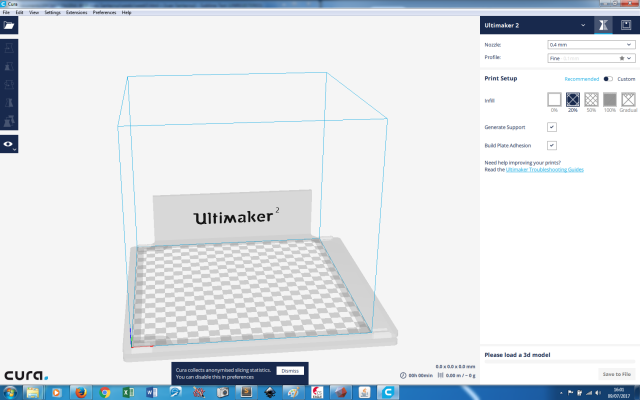Select the Rotate tool in the left toolbar

(9, 84)
